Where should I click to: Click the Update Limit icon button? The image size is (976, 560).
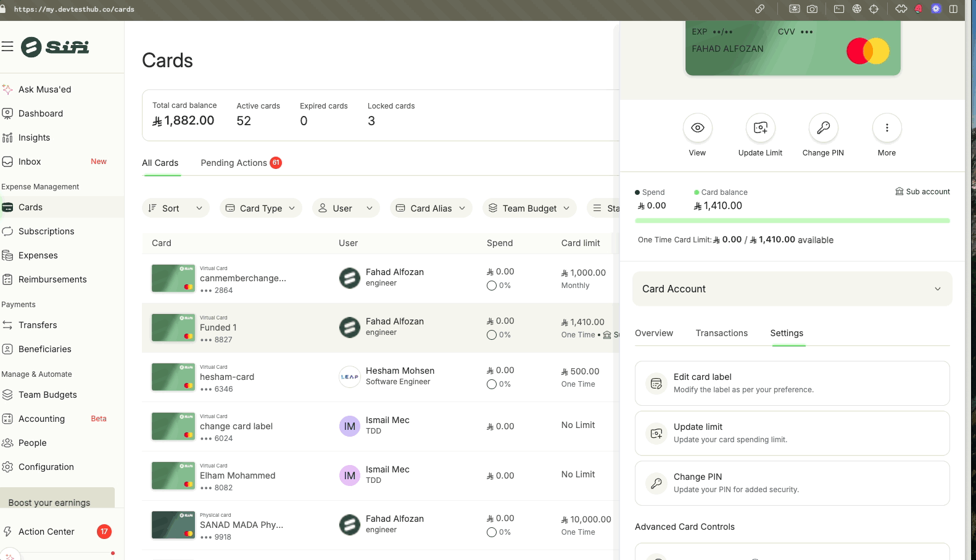pos(760,128)
